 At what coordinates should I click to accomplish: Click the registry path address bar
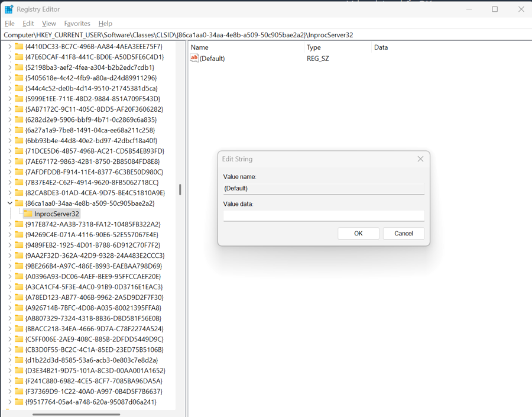(x=266, y=35)
